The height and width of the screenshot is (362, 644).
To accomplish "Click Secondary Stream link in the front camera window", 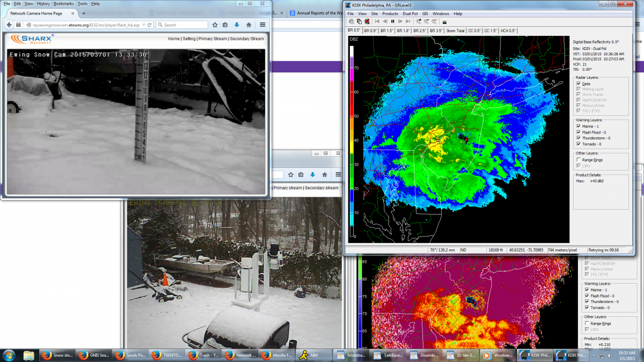I will pyautogui.click(x=247, y=39).
